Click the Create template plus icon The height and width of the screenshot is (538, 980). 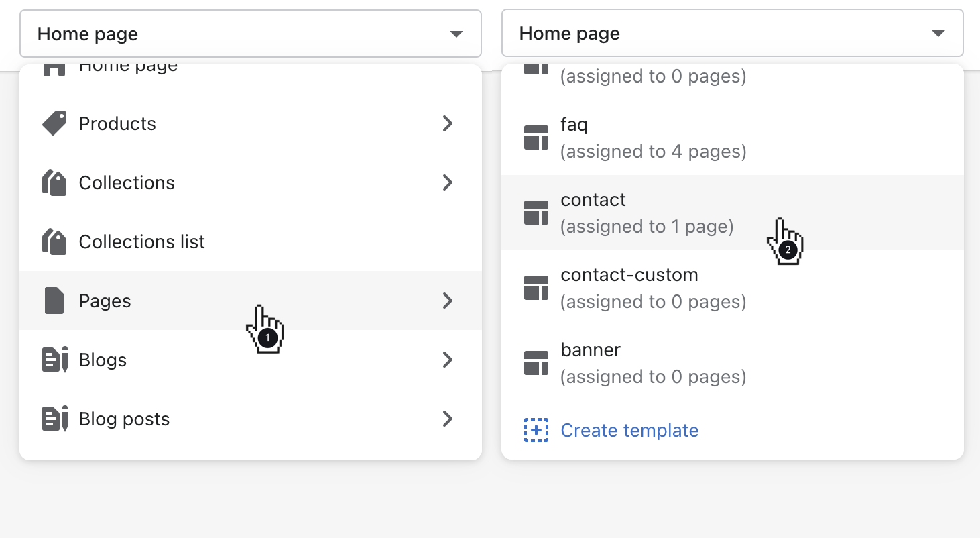pos(536,431)
